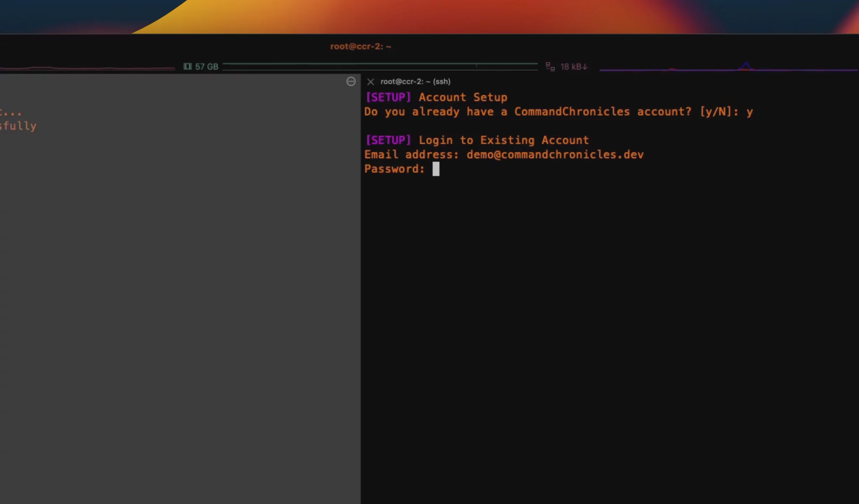Click the "Do you already have" prompt line
Viewport: 859px width, 504px height.
tap(559, 112)
